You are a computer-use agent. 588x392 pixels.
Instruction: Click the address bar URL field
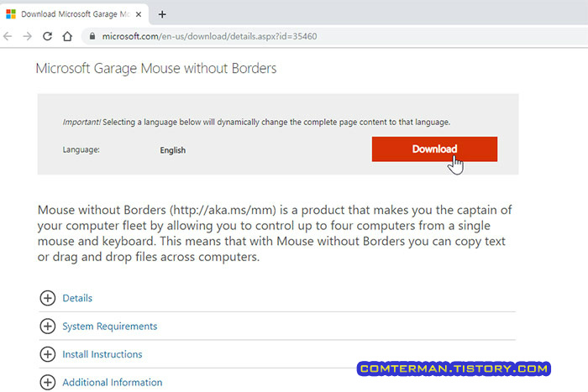(333, 36)
